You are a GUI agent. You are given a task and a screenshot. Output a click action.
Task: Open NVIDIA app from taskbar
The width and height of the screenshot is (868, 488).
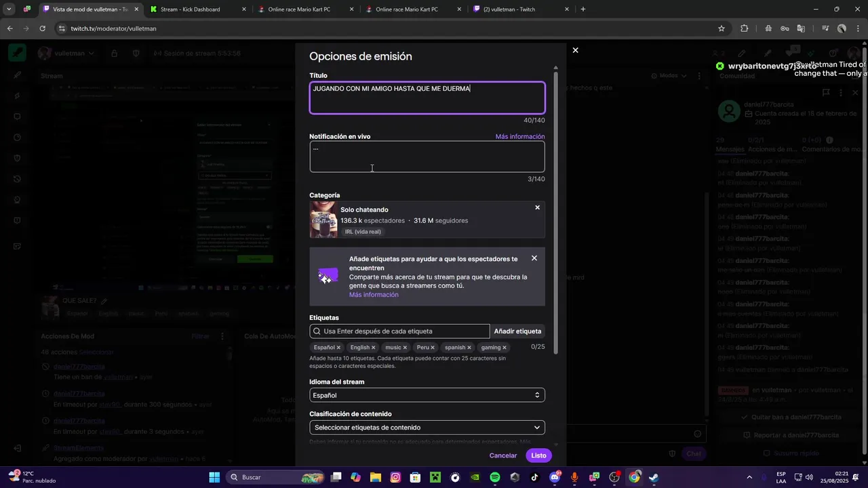point(475,477)
